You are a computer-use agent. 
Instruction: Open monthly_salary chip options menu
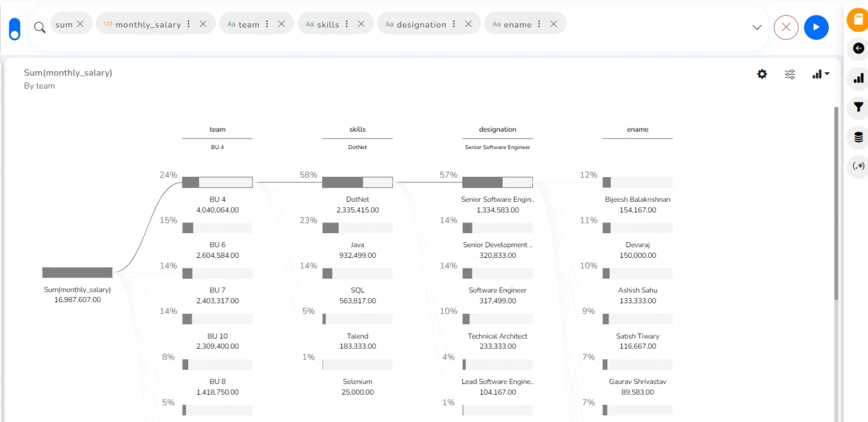[x=188, y=24]
